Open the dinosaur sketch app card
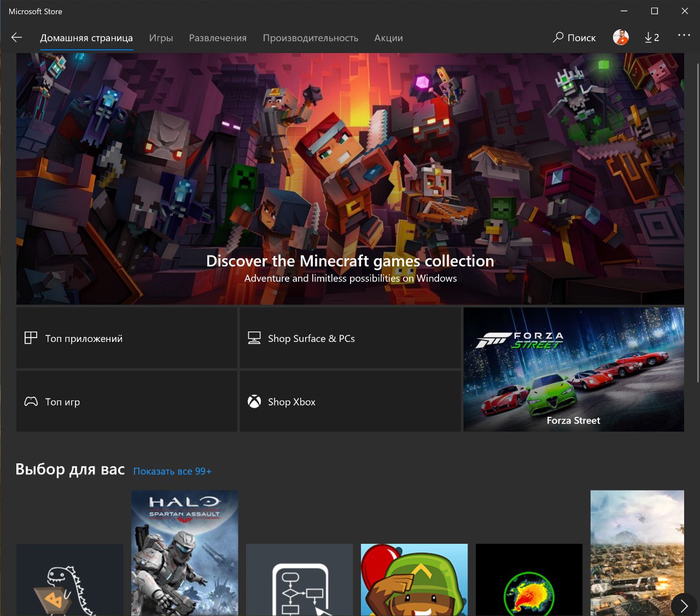Viewport: 700px width, 616px height. coord(70,580)
